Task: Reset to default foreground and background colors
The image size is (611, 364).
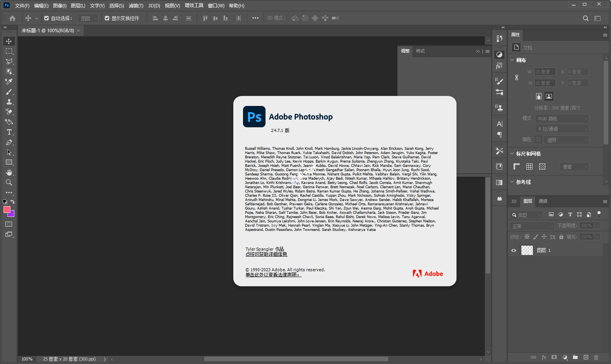Action: [5, 202]
